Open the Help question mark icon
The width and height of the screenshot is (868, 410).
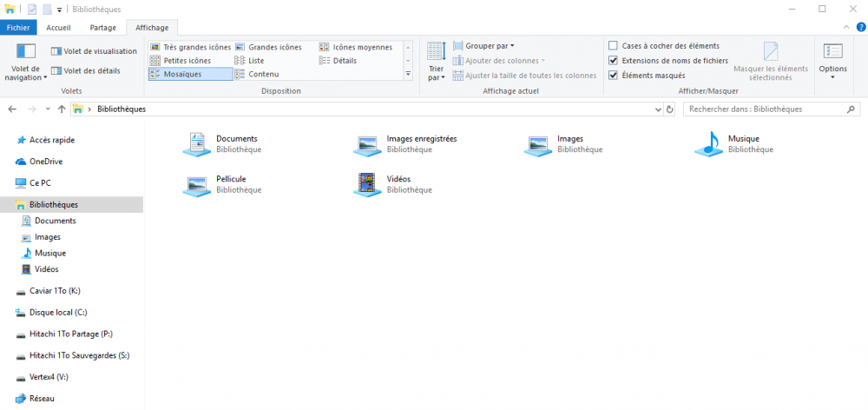tap(861, 27)
